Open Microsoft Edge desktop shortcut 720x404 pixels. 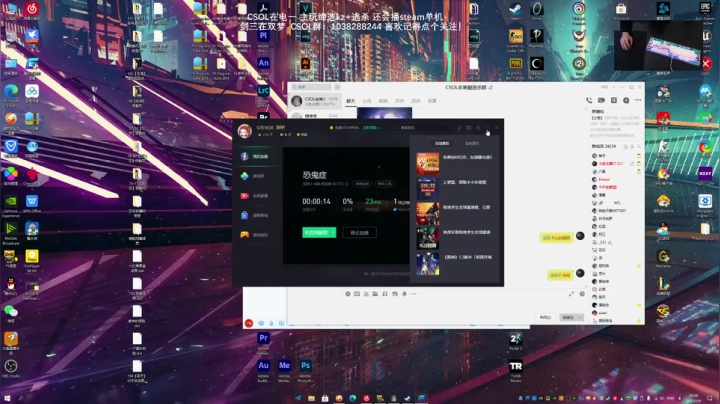[x=11, y=95]
